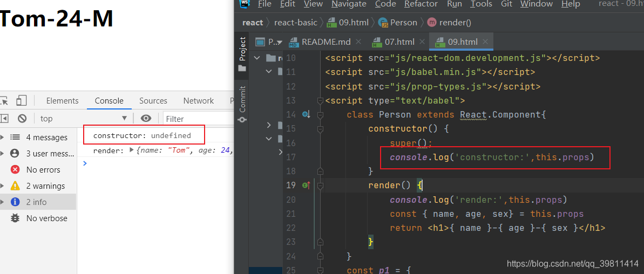The image size is (644, 274).
Task: Select the Console tab in DevTools
Action: tap(109, 100)
